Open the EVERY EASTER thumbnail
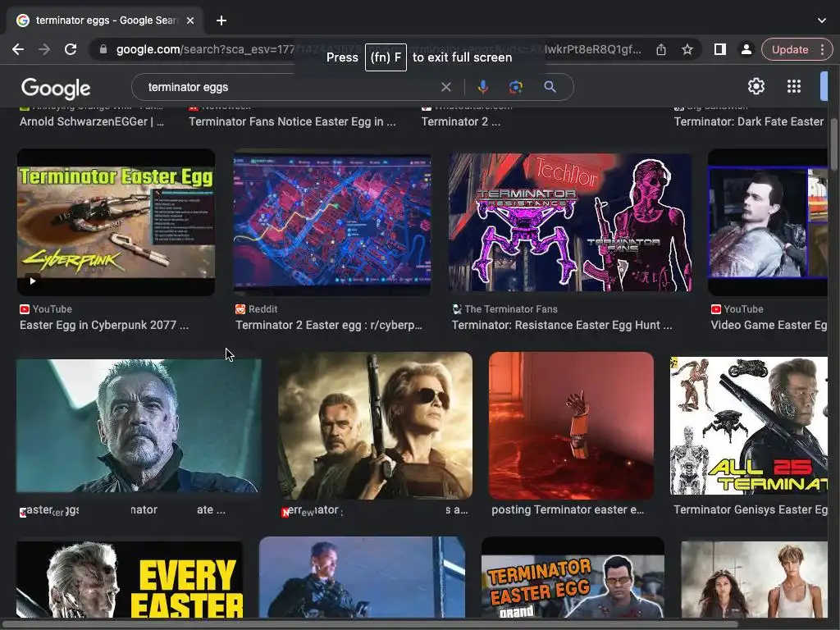The width and height of the screenshot is (840, 630). [130, 580]
